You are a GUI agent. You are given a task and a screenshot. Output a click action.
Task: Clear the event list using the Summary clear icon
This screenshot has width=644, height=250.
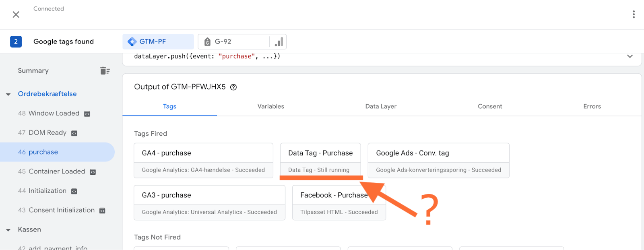click(105, 71)
